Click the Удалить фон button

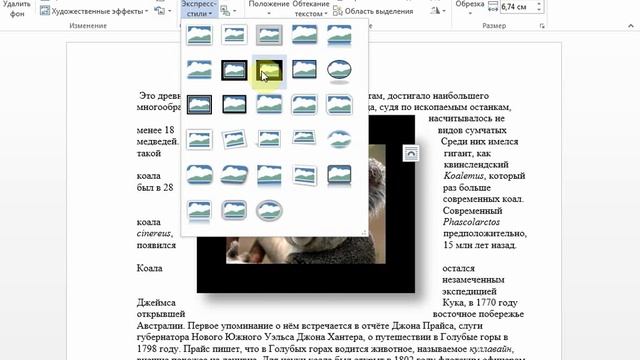point(17,9)
